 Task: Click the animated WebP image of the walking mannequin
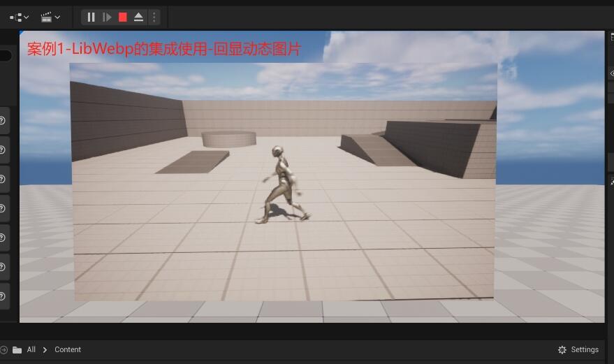[x=284, y=182]
